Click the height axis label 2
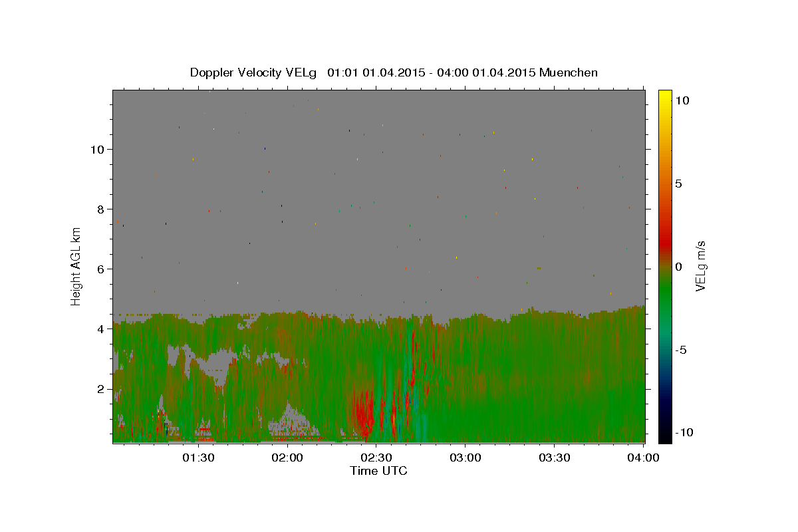Screen dimensions: 798x532 (x=102, y=388)
